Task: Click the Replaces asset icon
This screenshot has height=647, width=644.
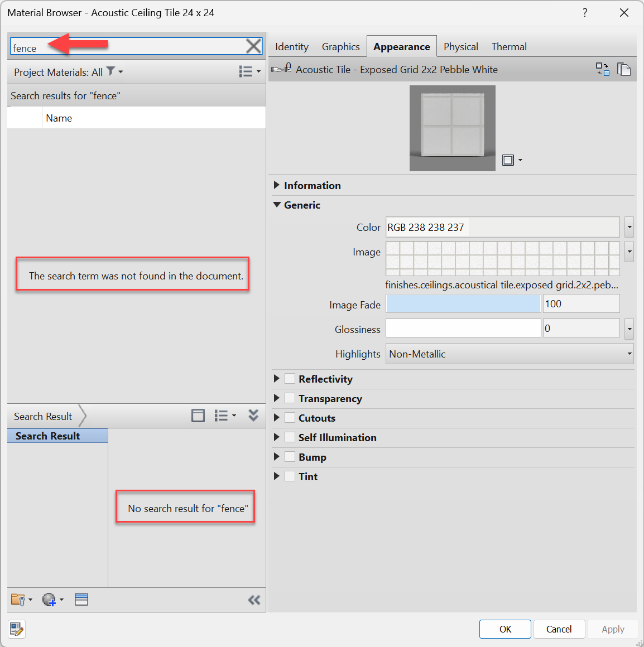Action: (603, 69)
